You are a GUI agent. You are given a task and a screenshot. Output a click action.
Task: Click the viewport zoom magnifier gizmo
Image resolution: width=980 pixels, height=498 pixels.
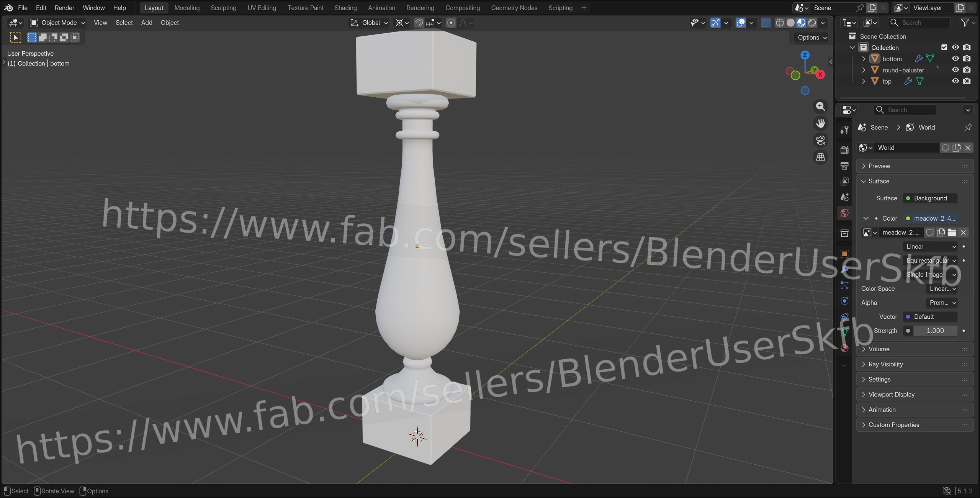(820, 106)
